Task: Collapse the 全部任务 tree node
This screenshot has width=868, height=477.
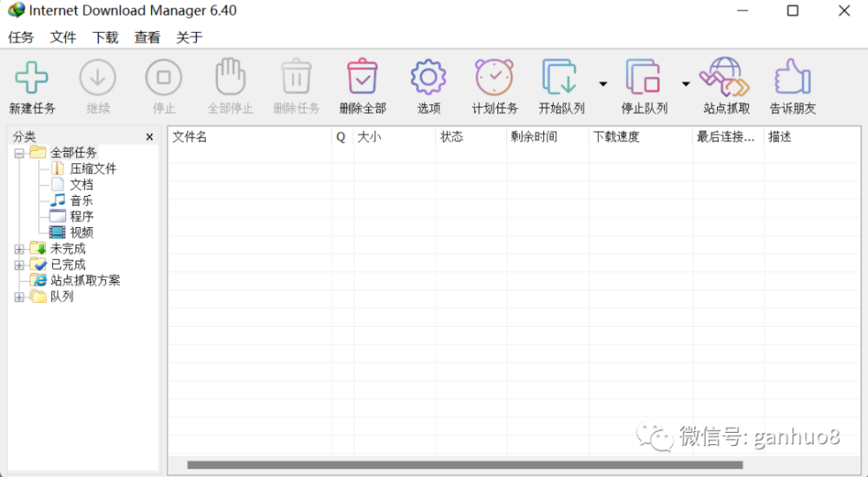Action: [19, 154]
